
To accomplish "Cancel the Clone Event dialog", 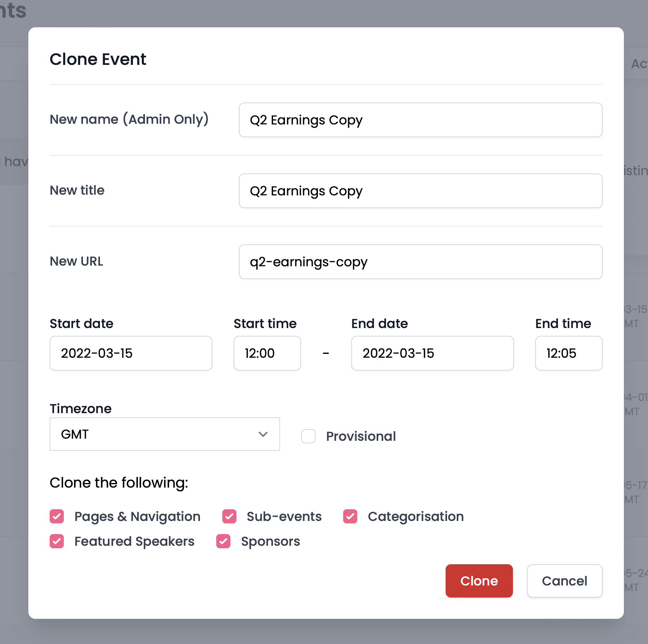I will click(565, 581).
